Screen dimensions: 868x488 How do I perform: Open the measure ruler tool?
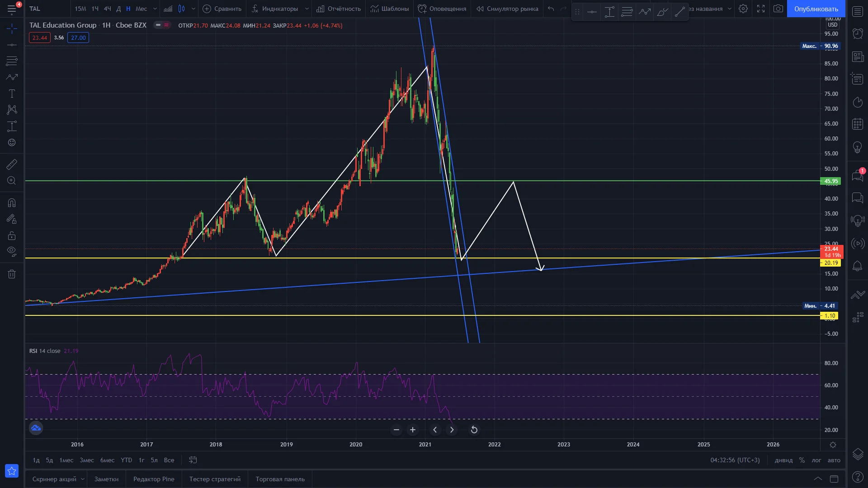point(12,164)
